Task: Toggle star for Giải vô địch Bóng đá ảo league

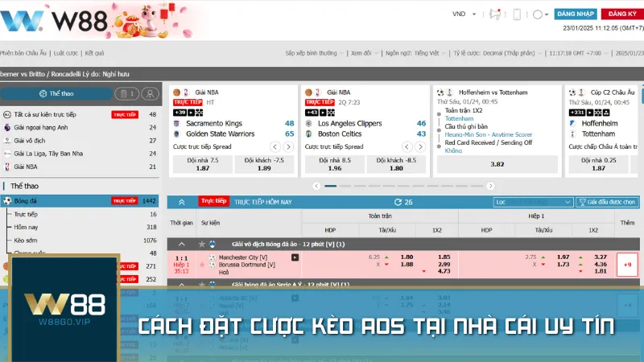Action: pos(201,244)
